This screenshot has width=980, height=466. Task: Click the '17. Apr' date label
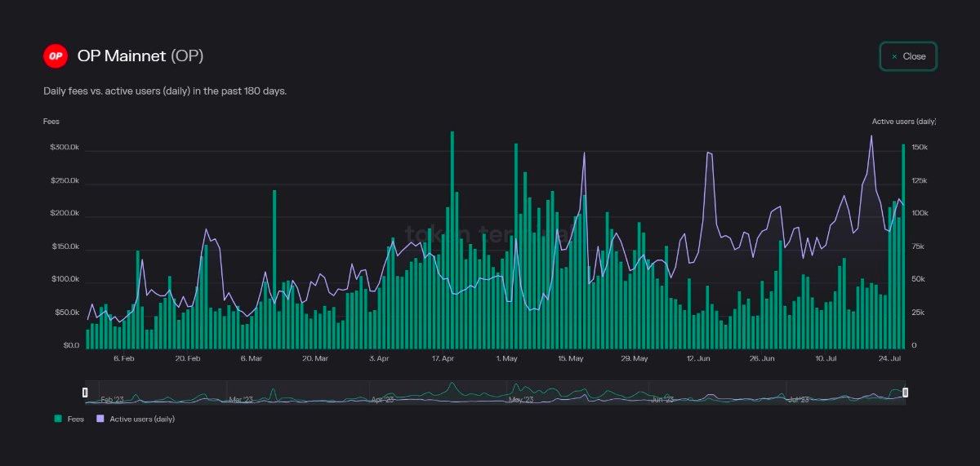click(443, 358)
